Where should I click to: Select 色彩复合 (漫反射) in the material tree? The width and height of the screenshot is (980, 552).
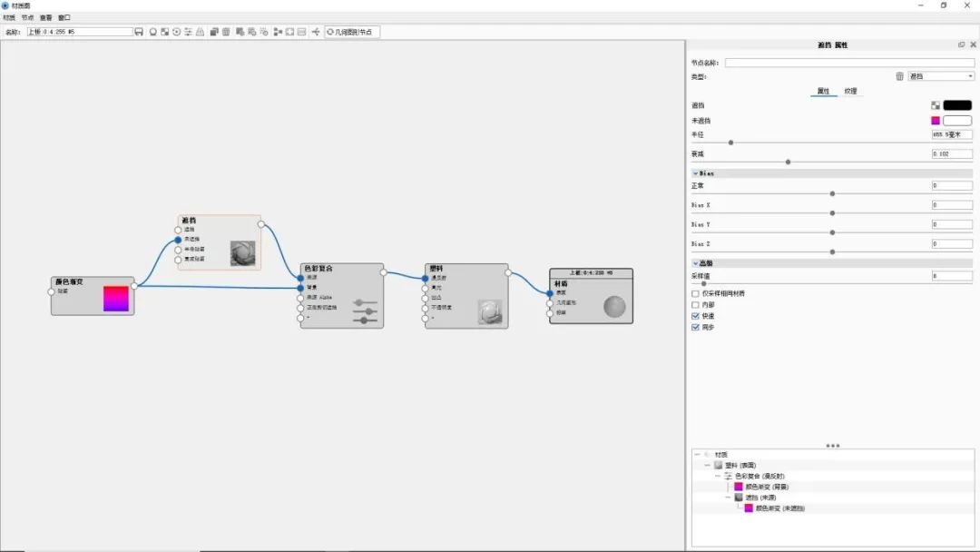[760, 476]
